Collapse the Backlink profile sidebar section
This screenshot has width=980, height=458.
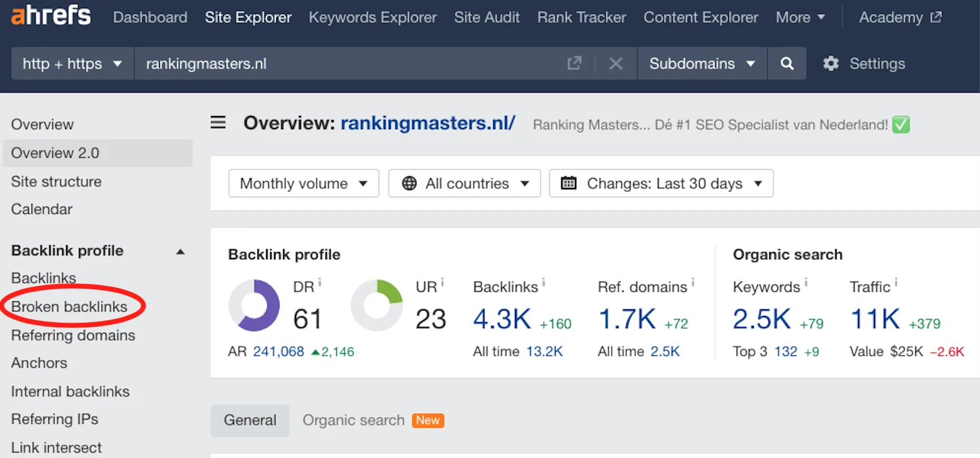tap(180, 251)
